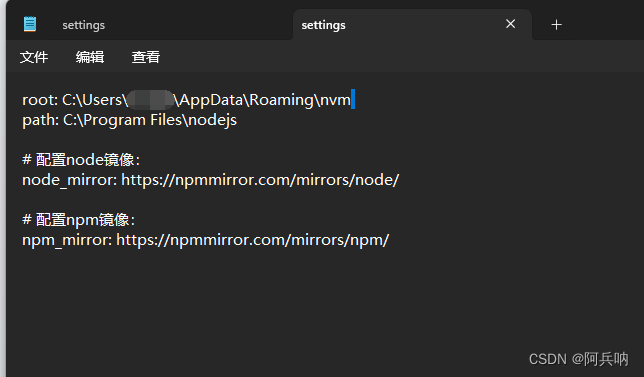Click the # 配置node镜像 comment line
The height and width of the screenshot is (377, 644).
(81, 160)
